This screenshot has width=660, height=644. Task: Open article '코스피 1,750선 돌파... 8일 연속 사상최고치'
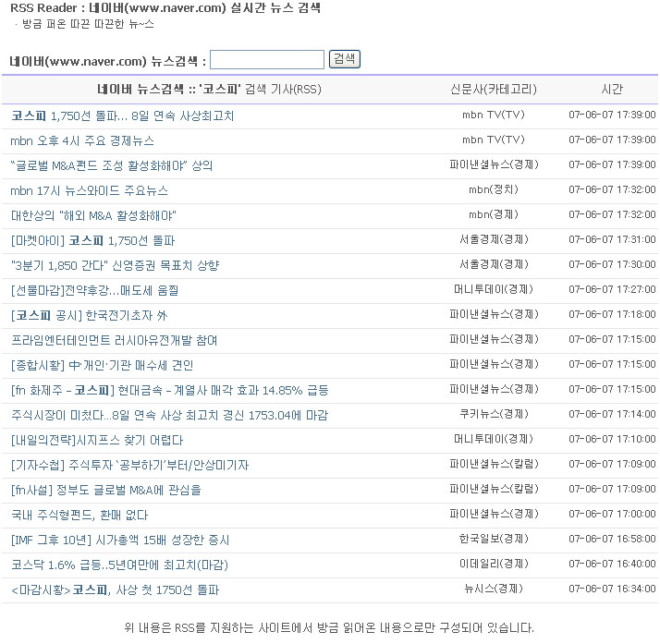tap(123, 115)
